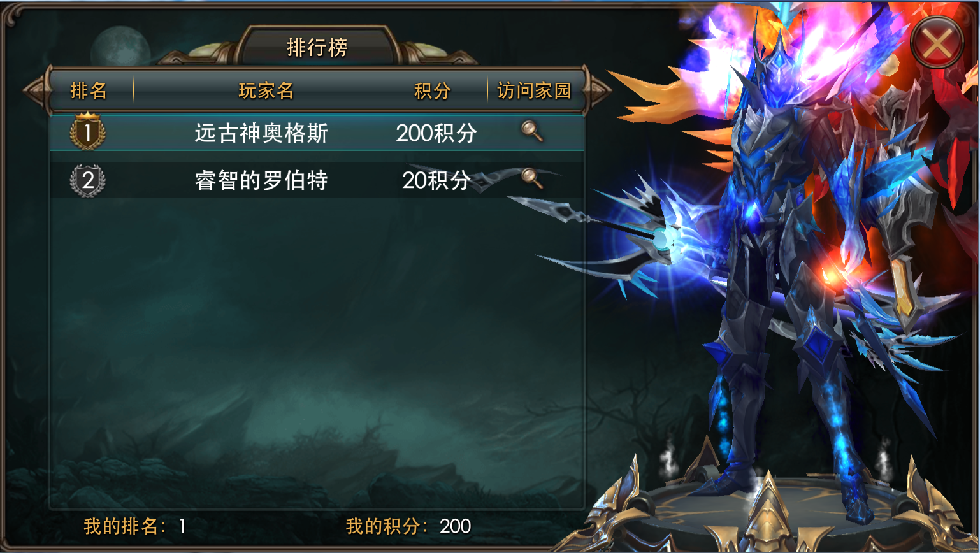Click the right ornate arrow beside 访问家园
Viewport: 980px width, 553px height.
597,90
